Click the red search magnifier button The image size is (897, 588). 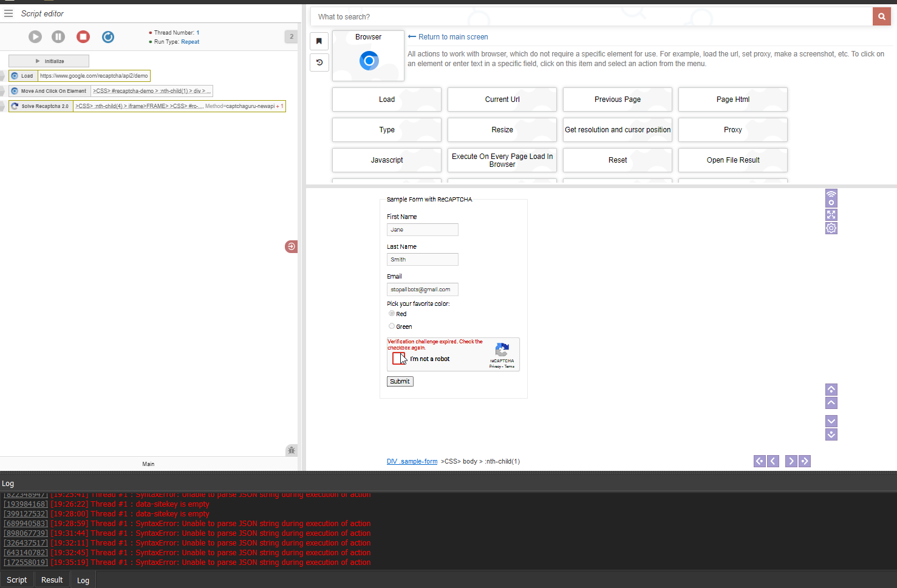(x=881, y=17)
